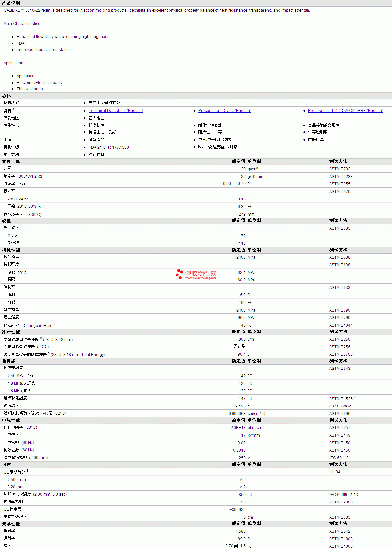Click Enhanced flowability bullet text

pos(63,37)
